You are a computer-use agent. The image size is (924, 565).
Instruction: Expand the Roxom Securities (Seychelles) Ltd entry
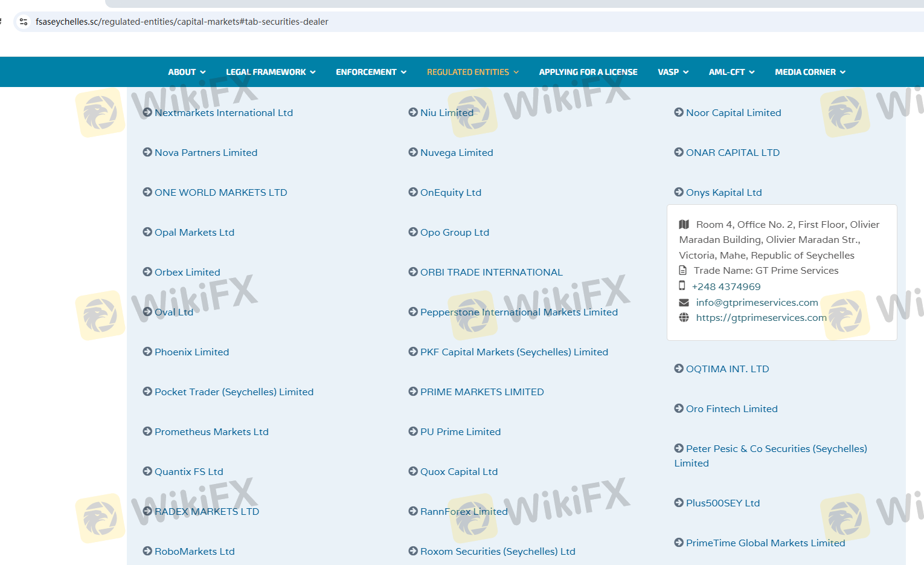coord(492,551)
